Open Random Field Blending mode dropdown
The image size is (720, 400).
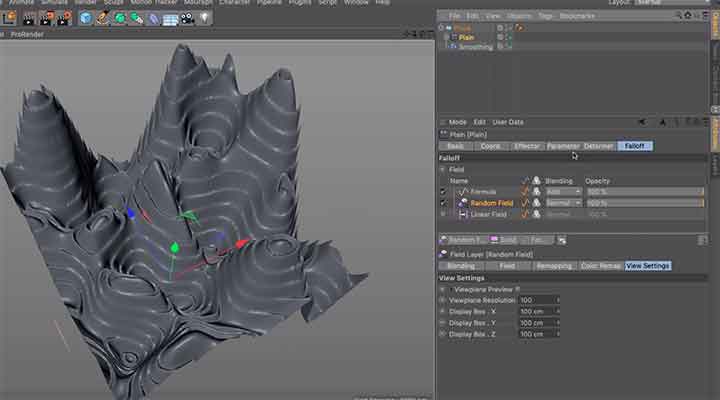click(x=561, y=203)
